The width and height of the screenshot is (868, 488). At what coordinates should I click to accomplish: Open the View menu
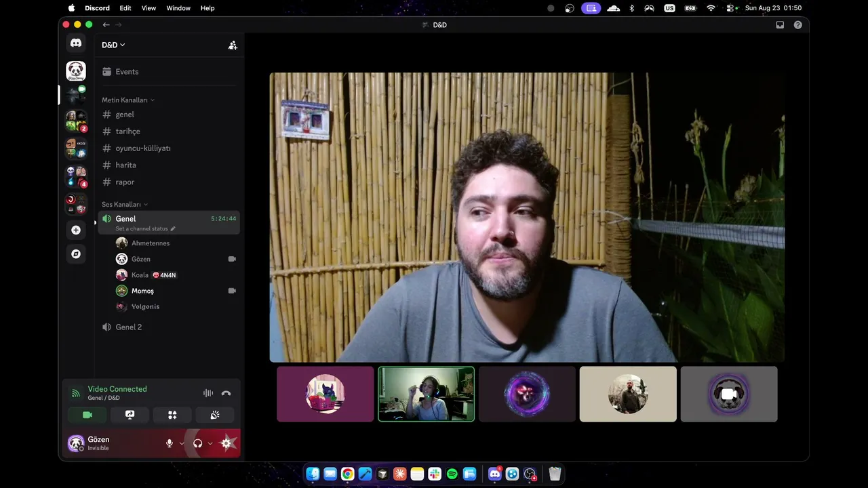[x=149, y=8]
